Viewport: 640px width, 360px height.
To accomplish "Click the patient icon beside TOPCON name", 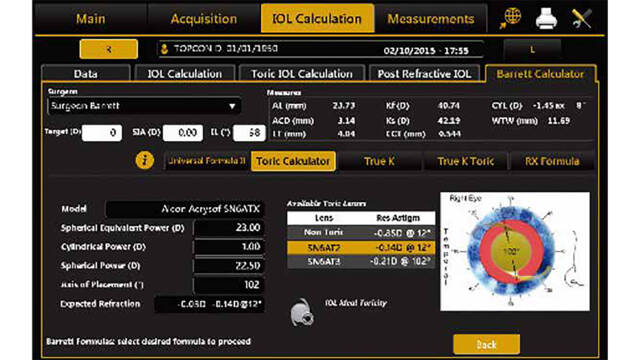I will pyautogui.click(x=164, y=49).
